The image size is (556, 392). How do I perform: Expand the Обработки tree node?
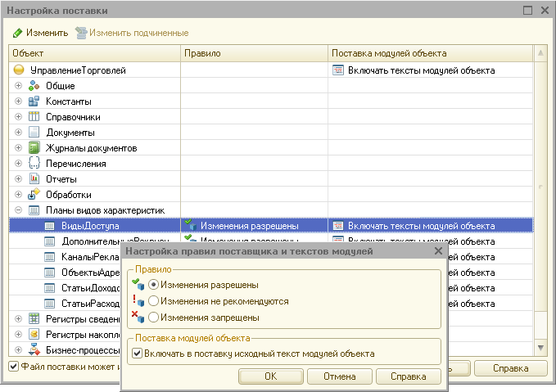click(19, 195)
